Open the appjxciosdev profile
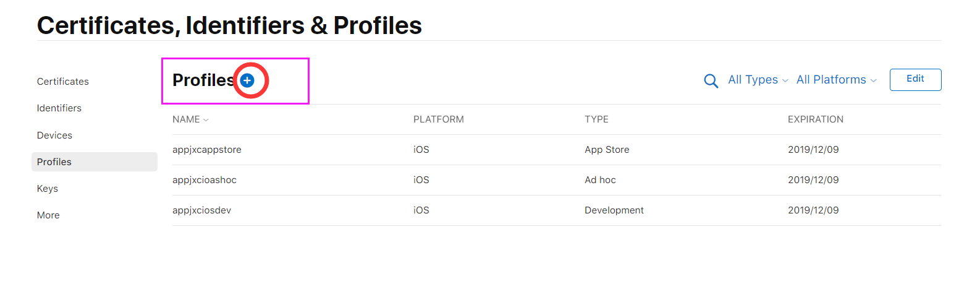Viewport: 980px width, 284px height. pyautogui.click(x=202, y=210)
